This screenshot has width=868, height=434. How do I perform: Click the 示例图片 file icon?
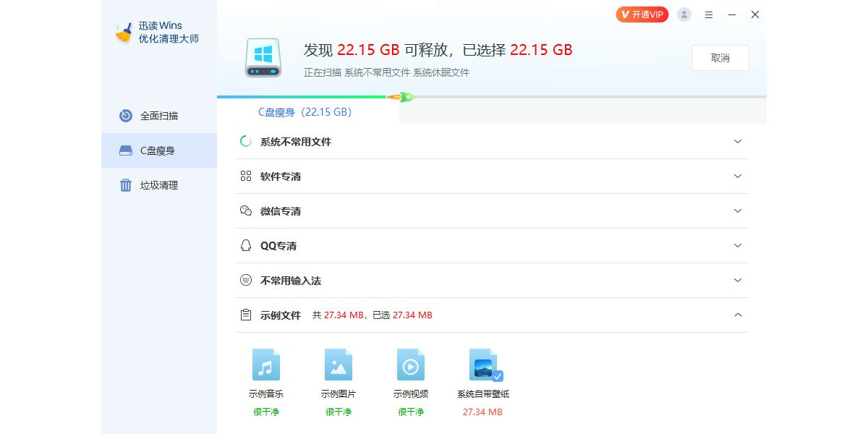[338, 365]
